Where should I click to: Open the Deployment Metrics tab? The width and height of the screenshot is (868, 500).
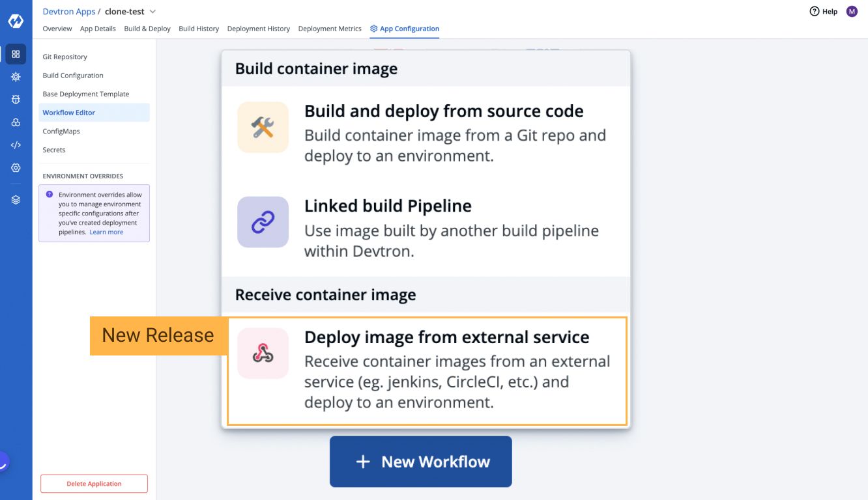pos(330,29)
